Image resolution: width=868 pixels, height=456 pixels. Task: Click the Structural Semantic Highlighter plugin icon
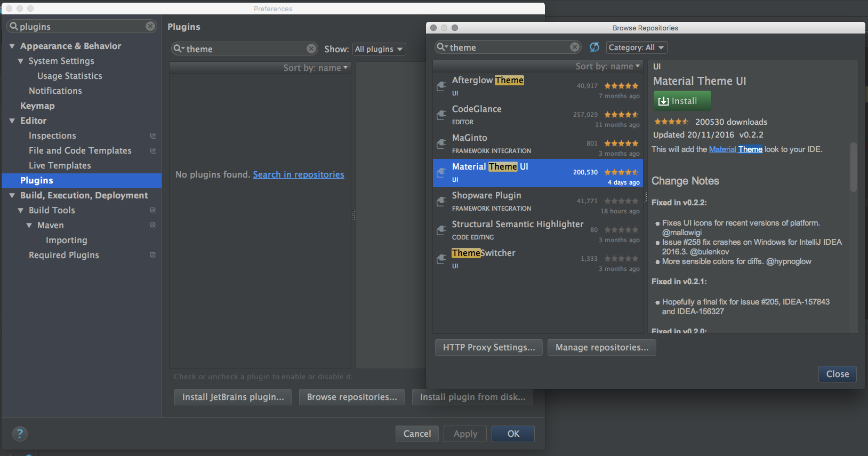pos(441,230)
